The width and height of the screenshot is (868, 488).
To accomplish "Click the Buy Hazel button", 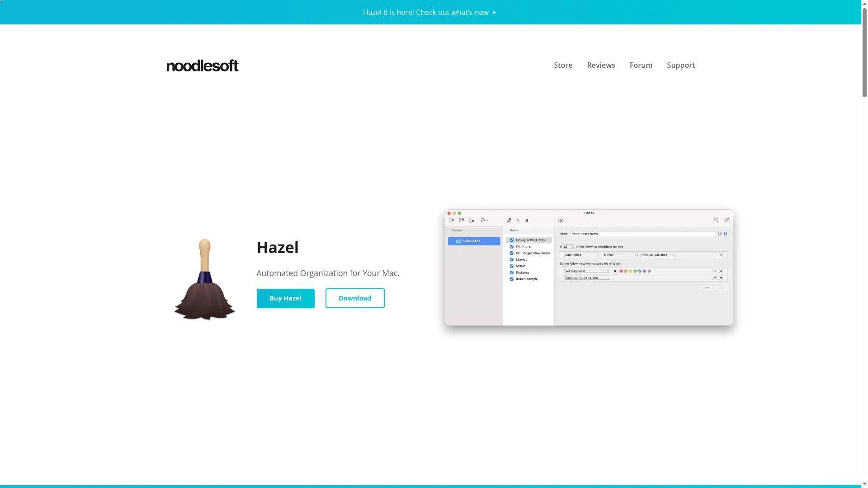I will [x=285, y=298].
